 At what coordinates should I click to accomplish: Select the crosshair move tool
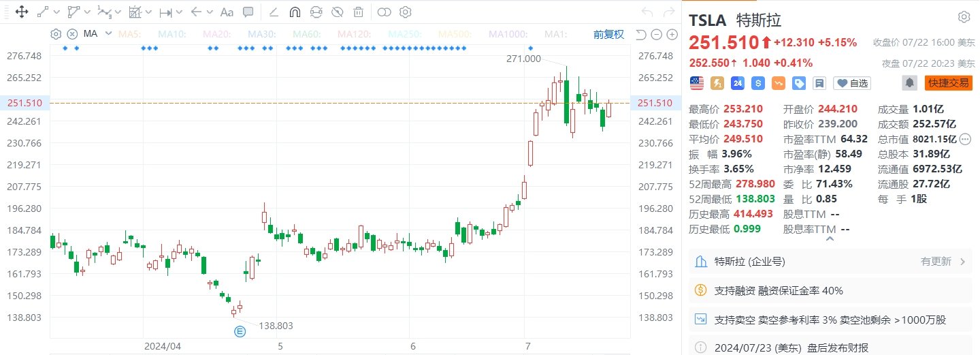click(x=21, y=12)
